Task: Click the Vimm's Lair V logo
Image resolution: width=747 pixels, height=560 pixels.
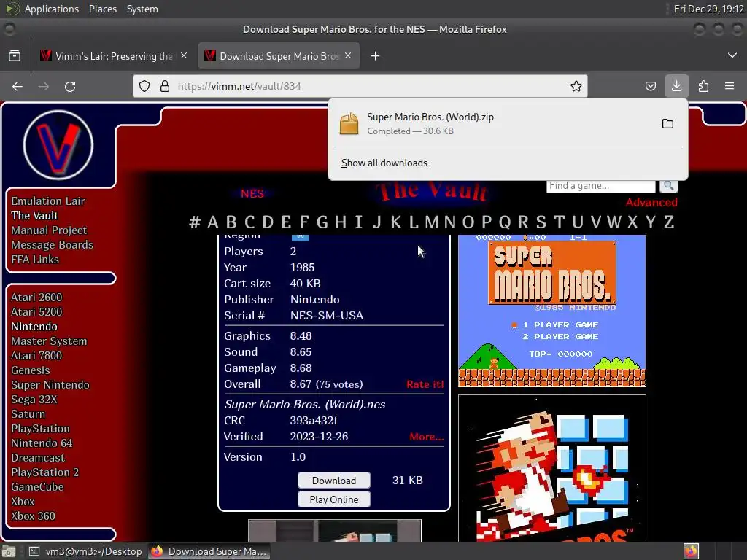Action: click(x=58, y=145)
